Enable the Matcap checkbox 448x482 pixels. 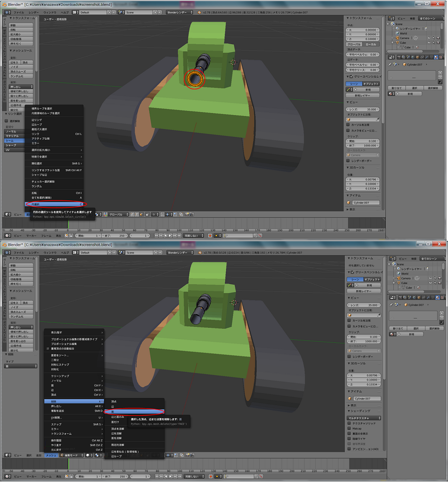click(x=350, y=428)
